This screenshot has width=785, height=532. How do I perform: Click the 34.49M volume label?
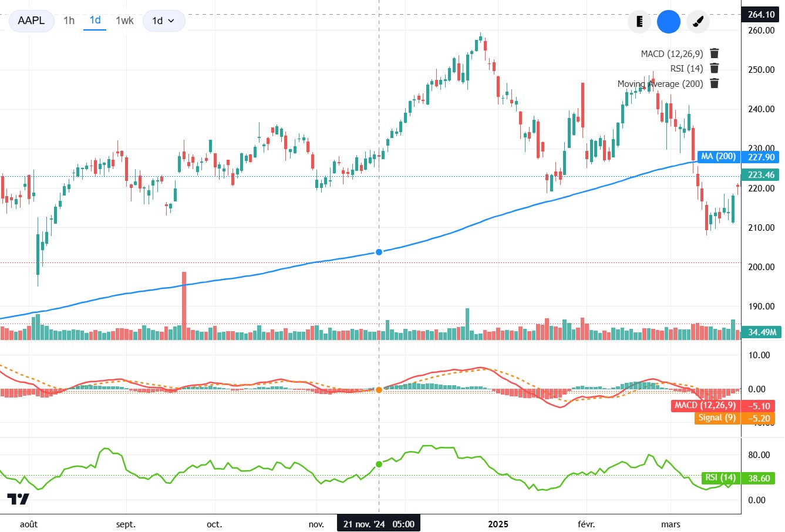pyautogui.click(x=762, y=332)
